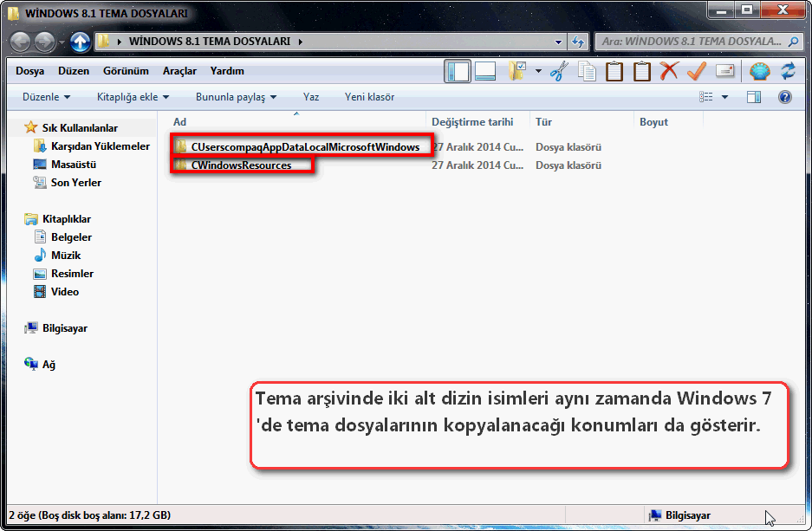
Task: Sort by Değiştirme tarihi column
Action: pos(478,121)
